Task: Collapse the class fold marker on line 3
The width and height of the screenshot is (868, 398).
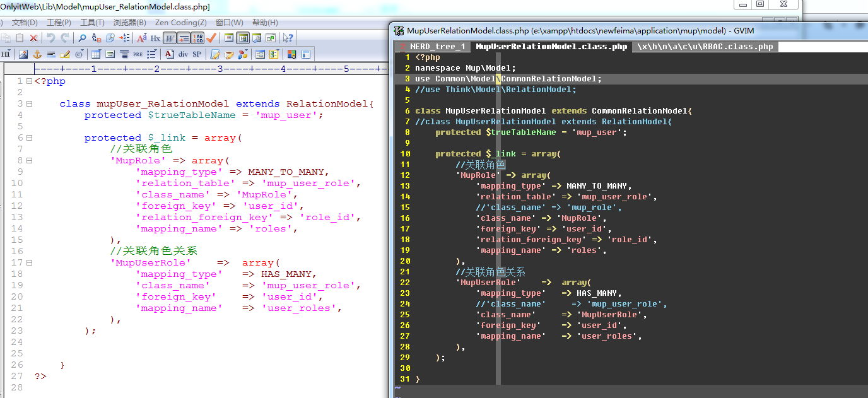Action: tap(29, 104)
